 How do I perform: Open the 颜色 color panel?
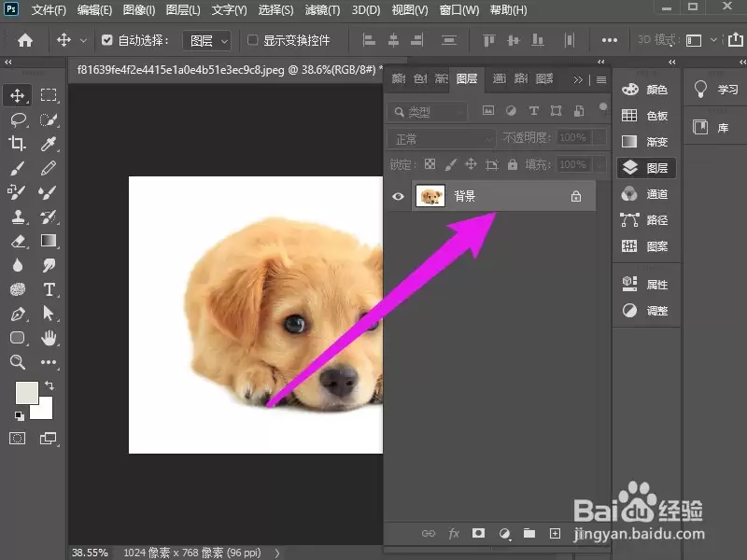[x=645, y=90]
